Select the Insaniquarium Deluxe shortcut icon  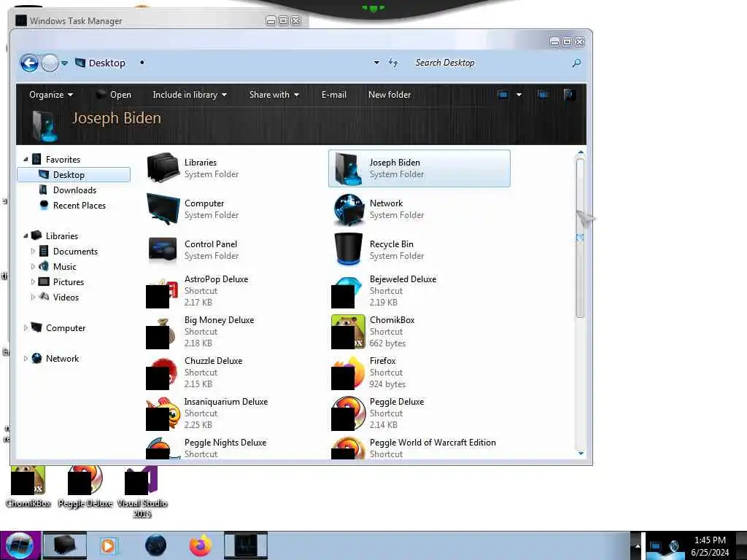pyautogui.click(x=163, y=414)
